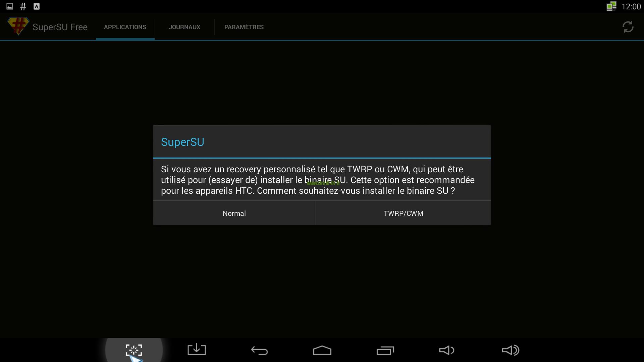Switch to JOURNAUX tab
This screenshot has height=362, width=644.
point(184,27)
